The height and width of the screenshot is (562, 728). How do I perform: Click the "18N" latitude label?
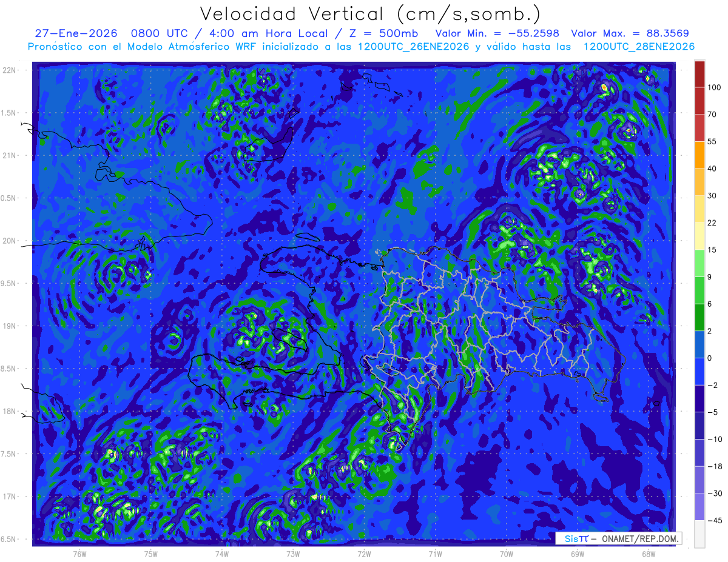10,412
